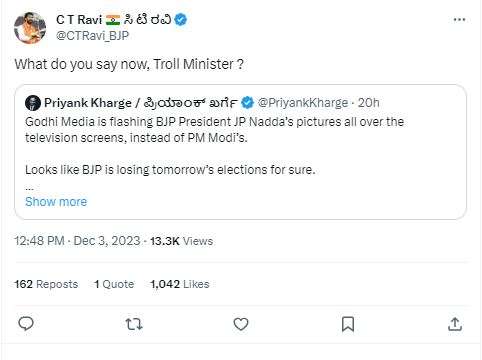Open the quoted tweet about Godhi Media
This screenshot has width=482, height=360.
pyautogui.click(x=240, y=152)
